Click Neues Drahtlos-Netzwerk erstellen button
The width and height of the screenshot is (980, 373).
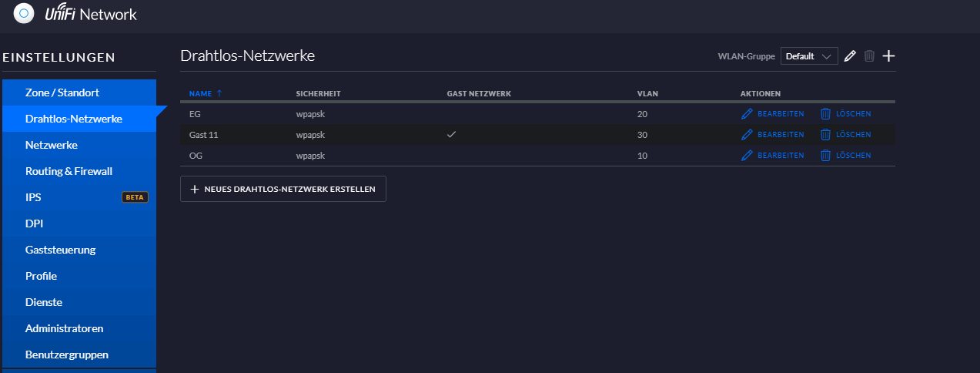(x=283, y=189)
